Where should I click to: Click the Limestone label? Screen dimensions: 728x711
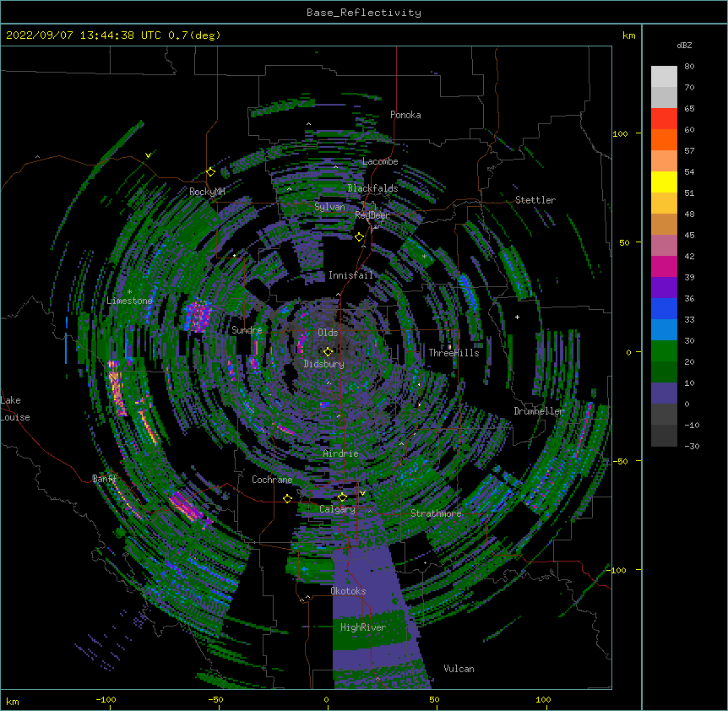click(129, 301)
